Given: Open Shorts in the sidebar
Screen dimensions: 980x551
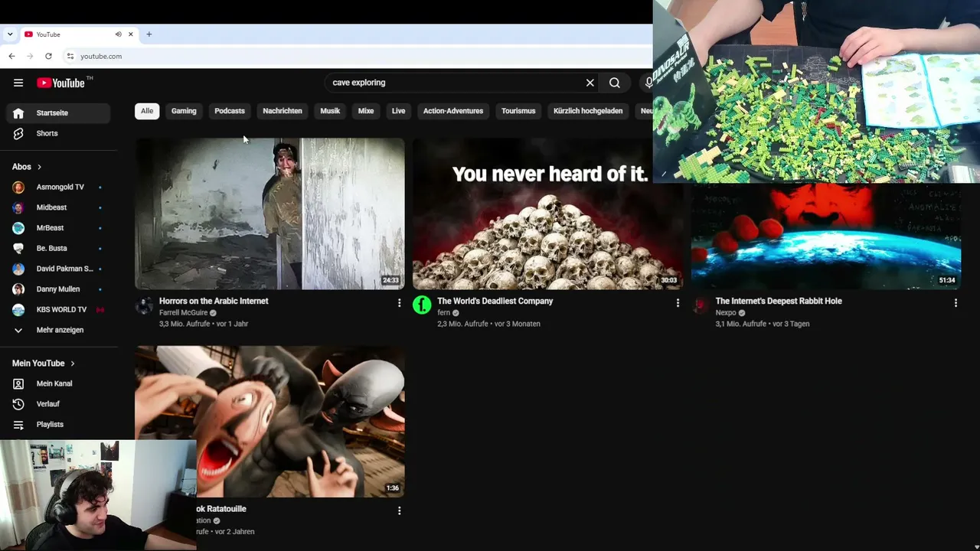Looking at the screenshot, I should (x=59, y=133).
